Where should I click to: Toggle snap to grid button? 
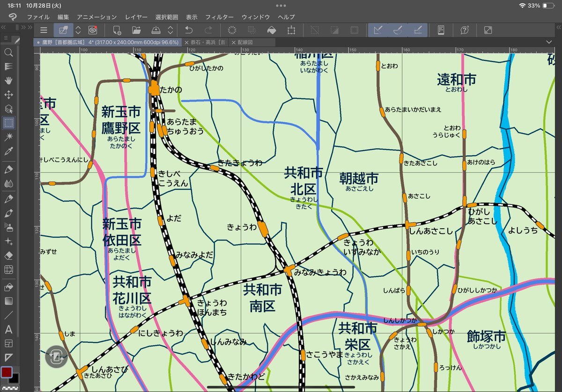point(418,30)
